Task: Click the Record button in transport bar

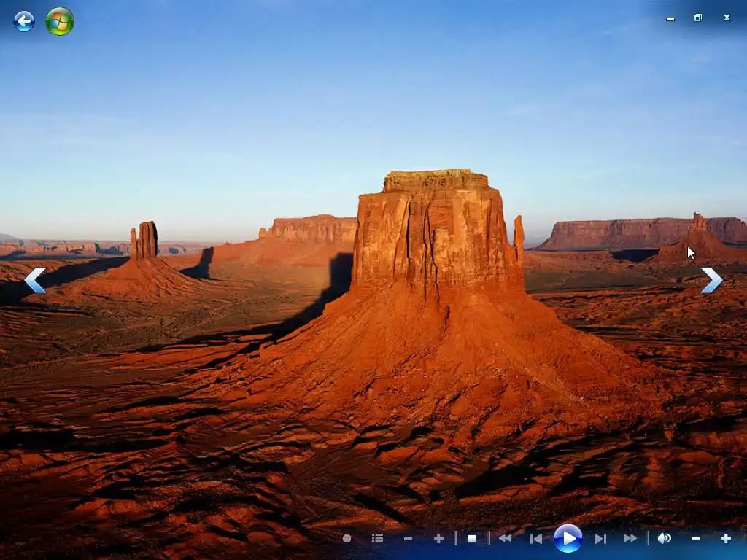Action: click(347, 539)
